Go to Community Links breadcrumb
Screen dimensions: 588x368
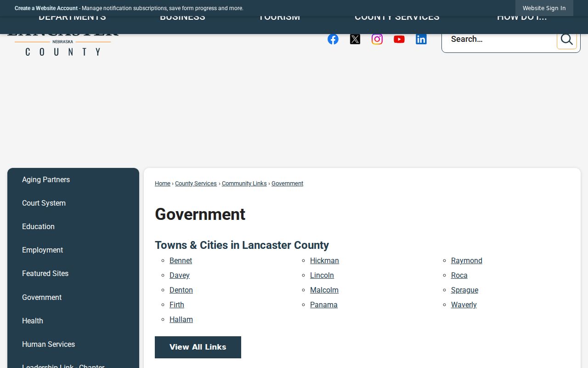click(244, 183)
